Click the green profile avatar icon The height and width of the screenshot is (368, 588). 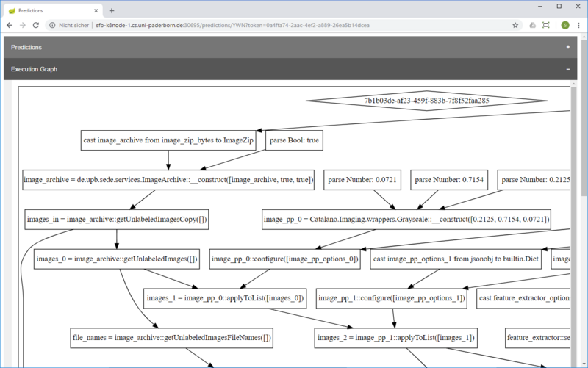(x=564, y=25)
